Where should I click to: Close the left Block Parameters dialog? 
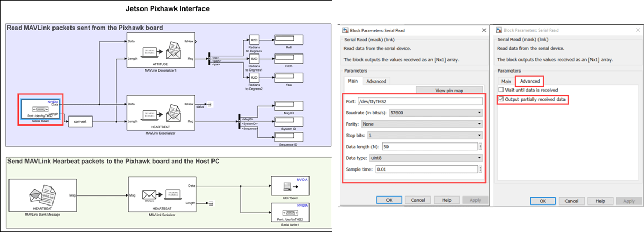pos(483,30)
